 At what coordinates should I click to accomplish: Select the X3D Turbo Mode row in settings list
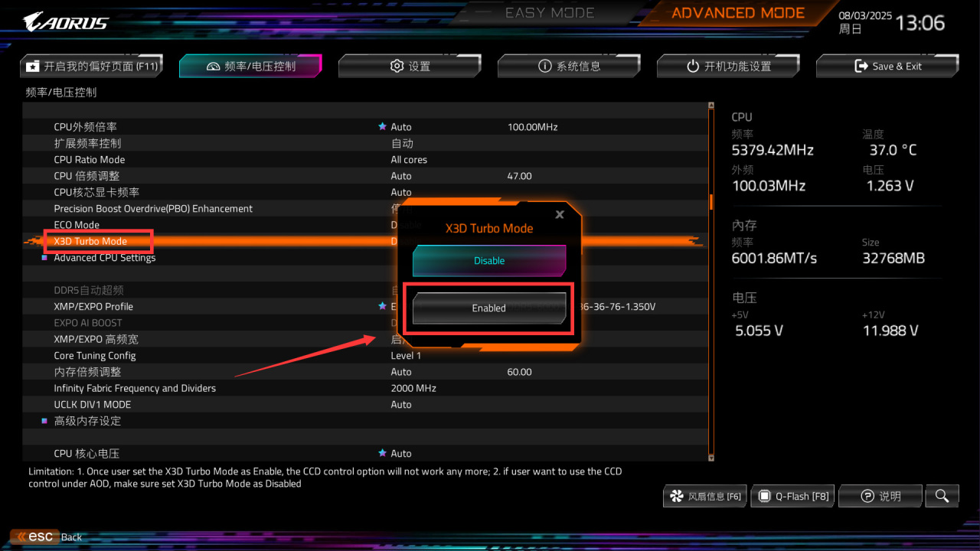(x=366, y=241)
